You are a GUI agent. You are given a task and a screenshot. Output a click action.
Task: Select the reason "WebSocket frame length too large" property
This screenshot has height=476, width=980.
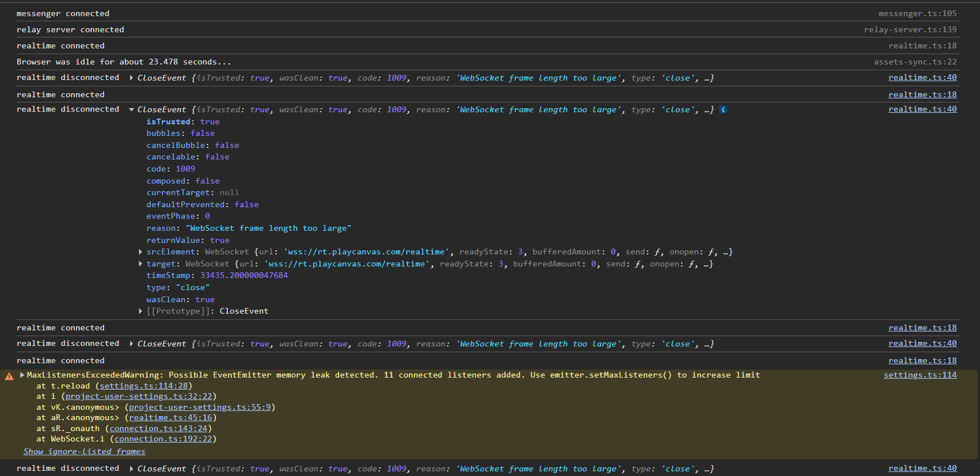click(x=249, y=228)
